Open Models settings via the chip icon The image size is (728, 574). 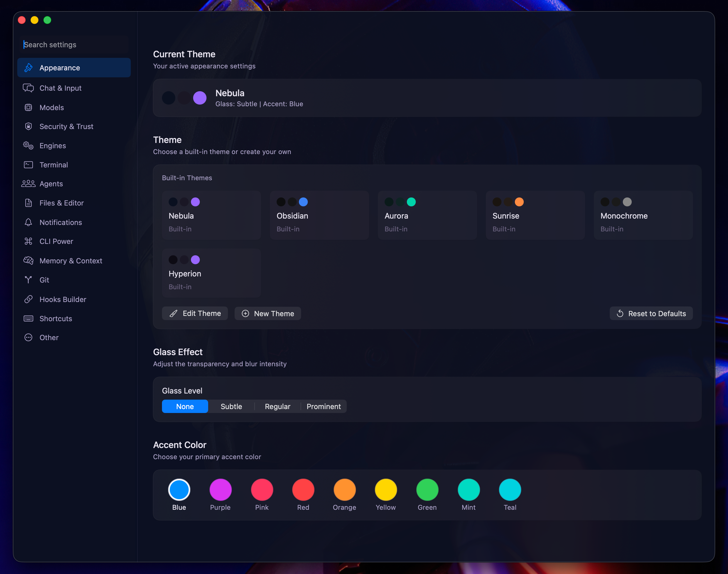[29, 107]
